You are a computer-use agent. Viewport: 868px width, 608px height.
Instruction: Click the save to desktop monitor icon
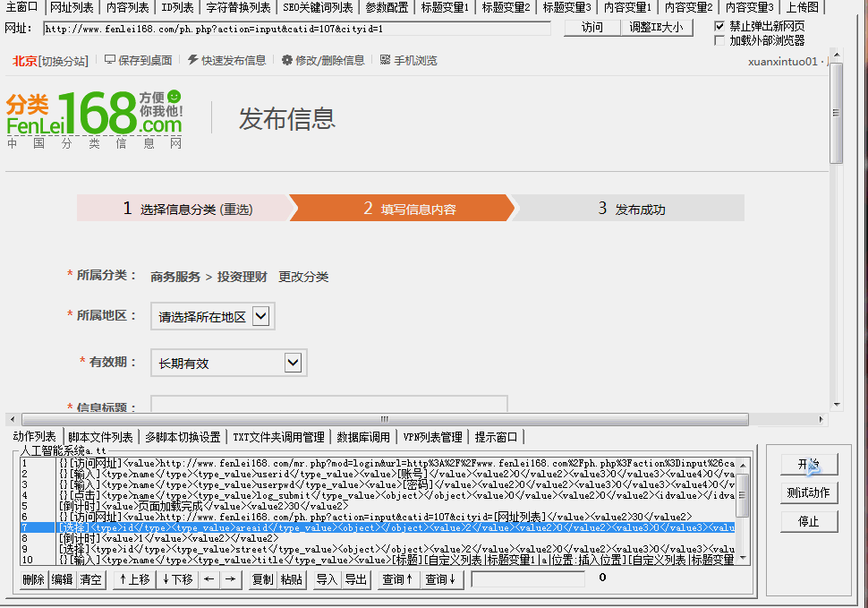[109, 60]
